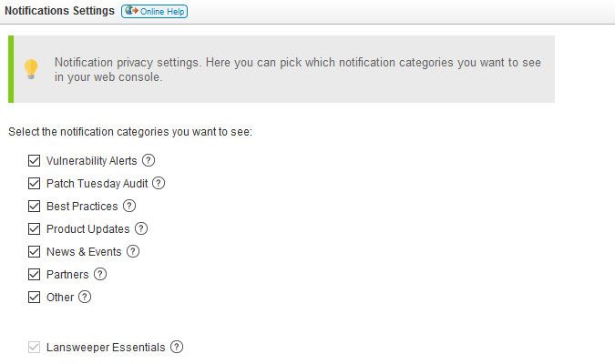The image size is (615, 364).
Task: Uncheck the Product Updates checkbox
Action: 35,229
